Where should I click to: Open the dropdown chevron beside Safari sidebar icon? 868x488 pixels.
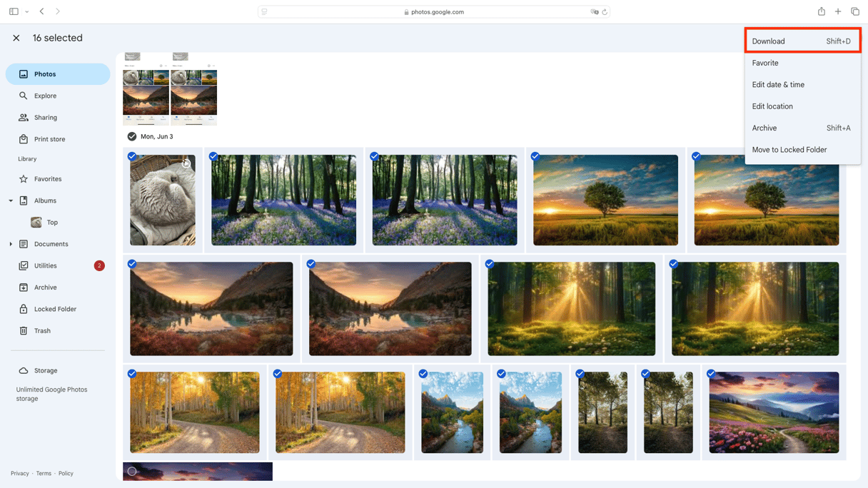point(26,12)
